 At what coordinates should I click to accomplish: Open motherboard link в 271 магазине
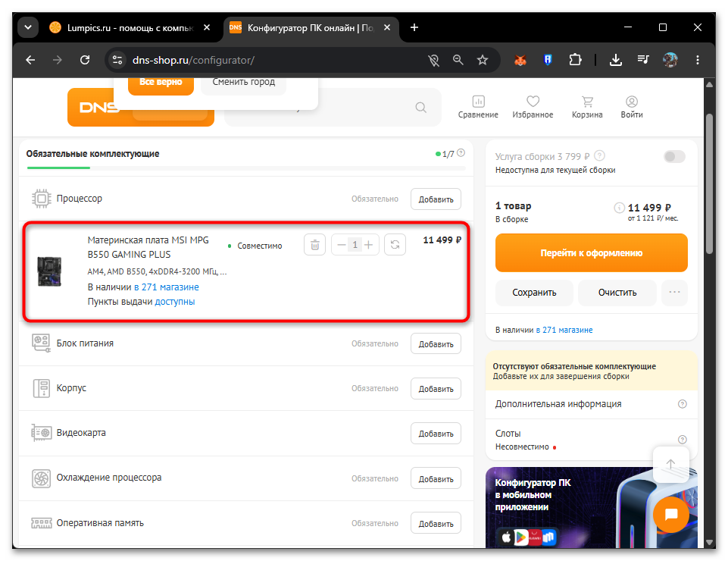click(166, 287)
